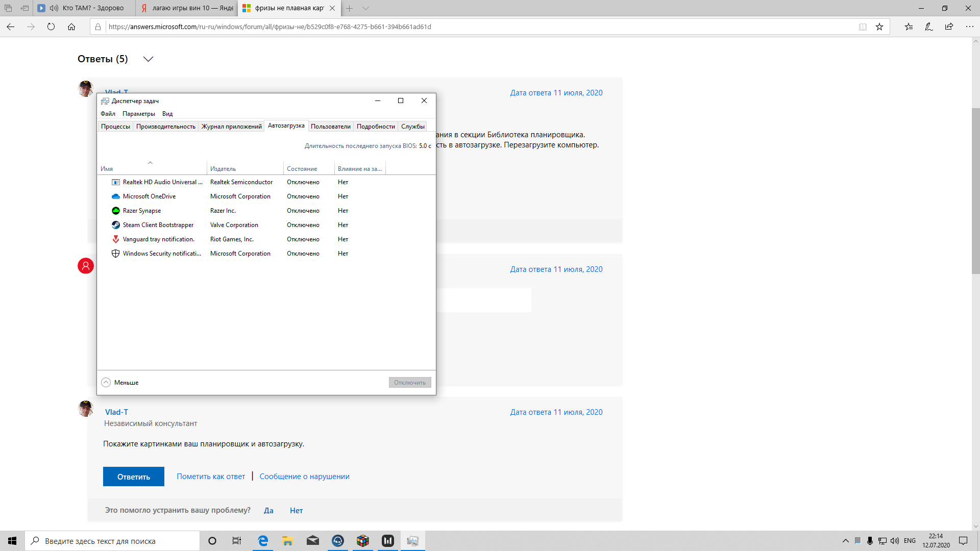Click the Realtek HD Audio Universal row icon
This screenshot has width=980, height=551.
[116, 182]
